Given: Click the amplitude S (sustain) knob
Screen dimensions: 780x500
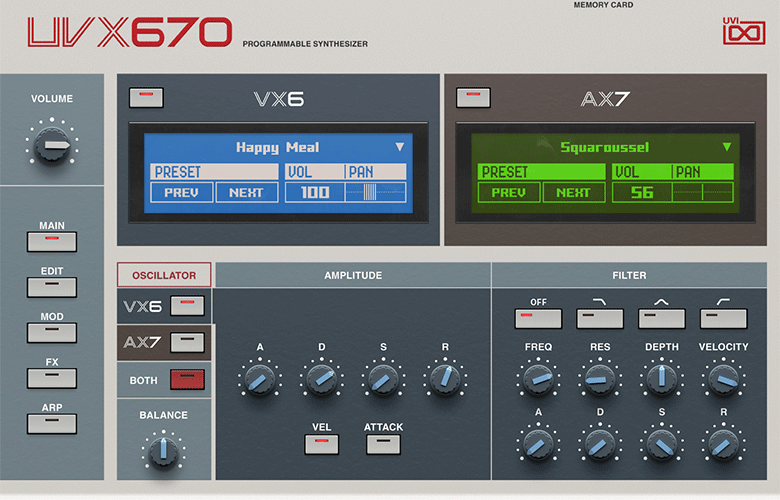Looking at the screenshot, I should point(384,380).
